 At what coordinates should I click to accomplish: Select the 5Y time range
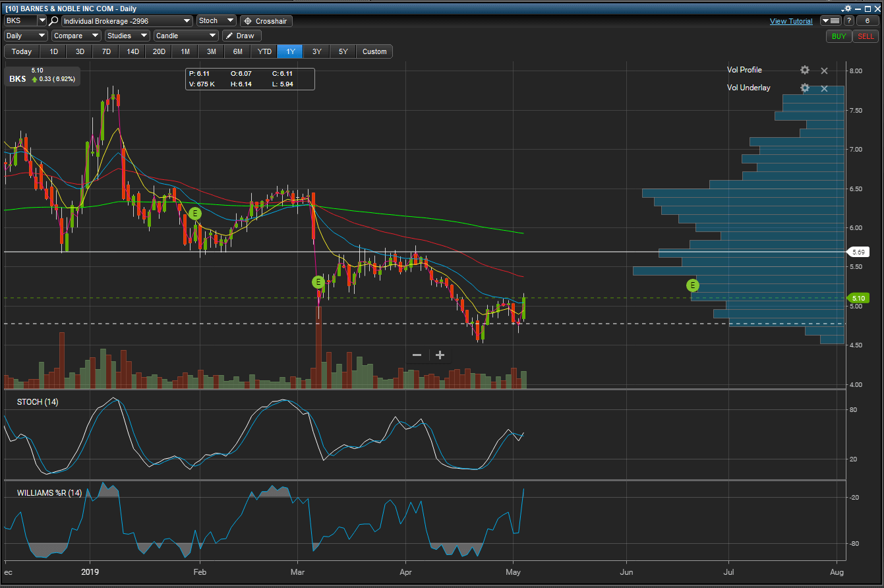343,51
